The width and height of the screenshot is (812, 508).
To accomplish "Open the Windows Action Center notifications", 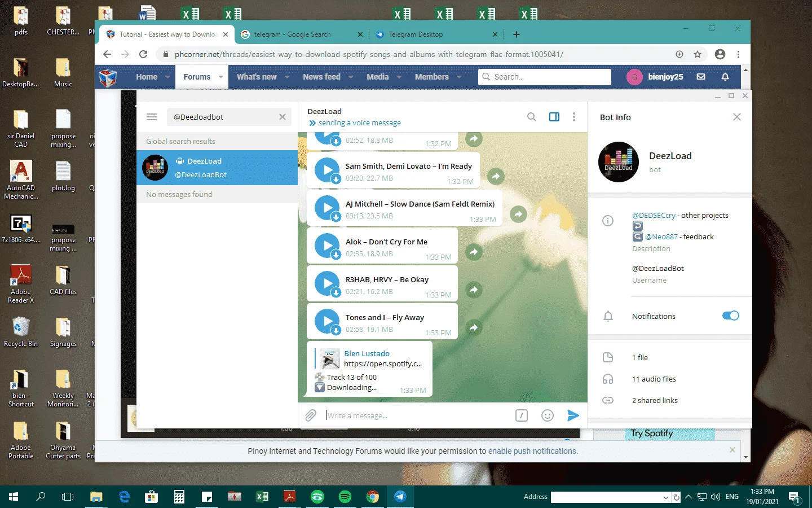I will click(x=795, y=497).
